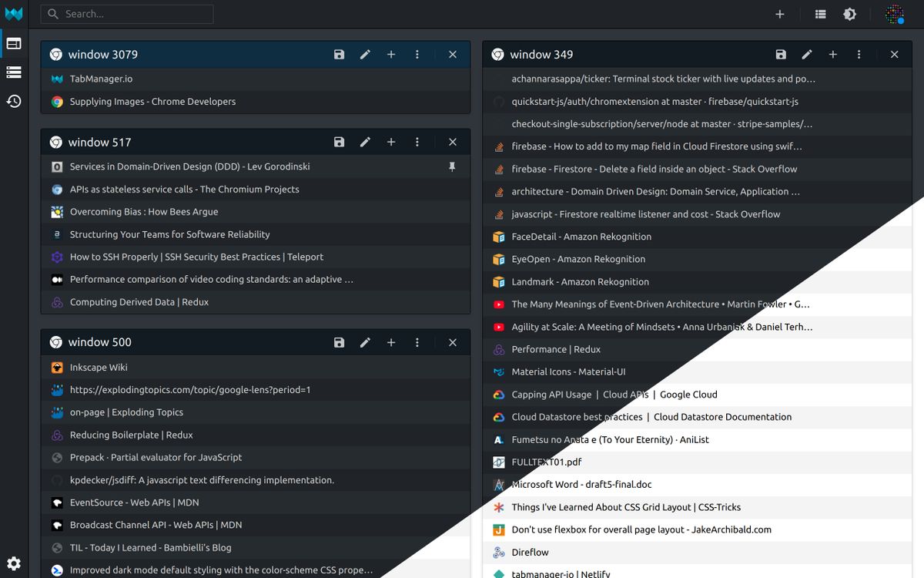
Task: Open window 500's three-dot menu
Action: [417, 342]
